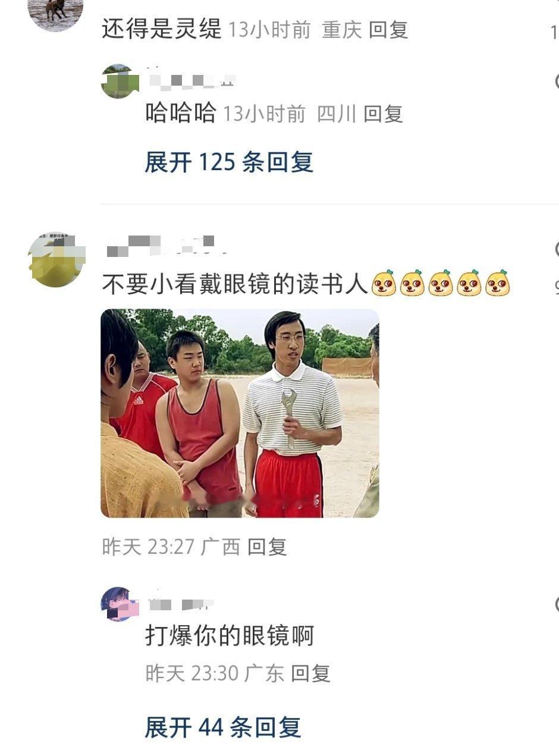Tap the last emoji in glasses comment
The image size is (559, 756).
[498, 284]
